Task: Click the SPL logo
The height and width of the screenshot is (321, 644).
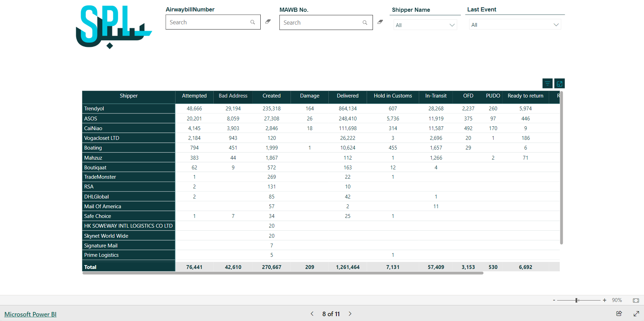Action: coord(114,27)
